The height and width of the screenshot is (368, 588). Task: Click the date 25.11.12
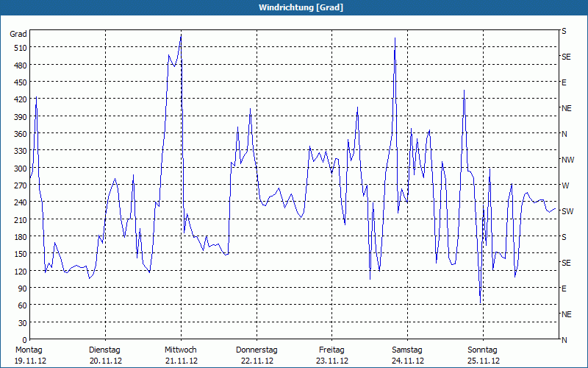coord(484,361)
